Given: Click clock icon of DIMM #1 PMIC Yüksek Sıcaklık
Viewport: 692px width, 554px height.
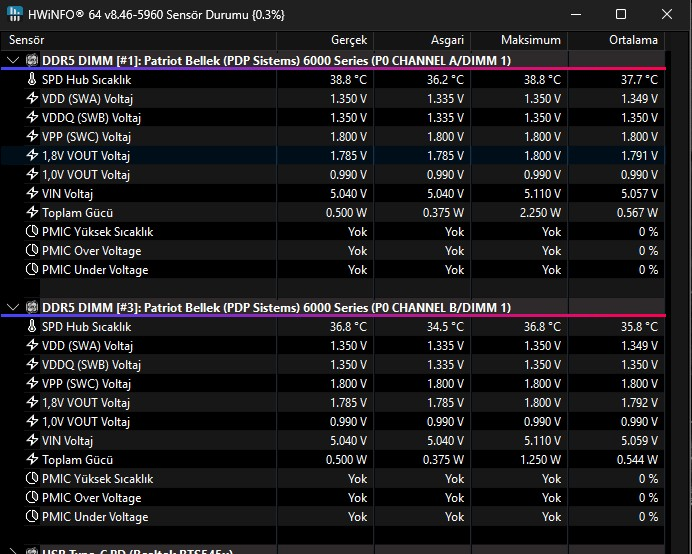Looking at the screenshot, I should coord(32,231).
